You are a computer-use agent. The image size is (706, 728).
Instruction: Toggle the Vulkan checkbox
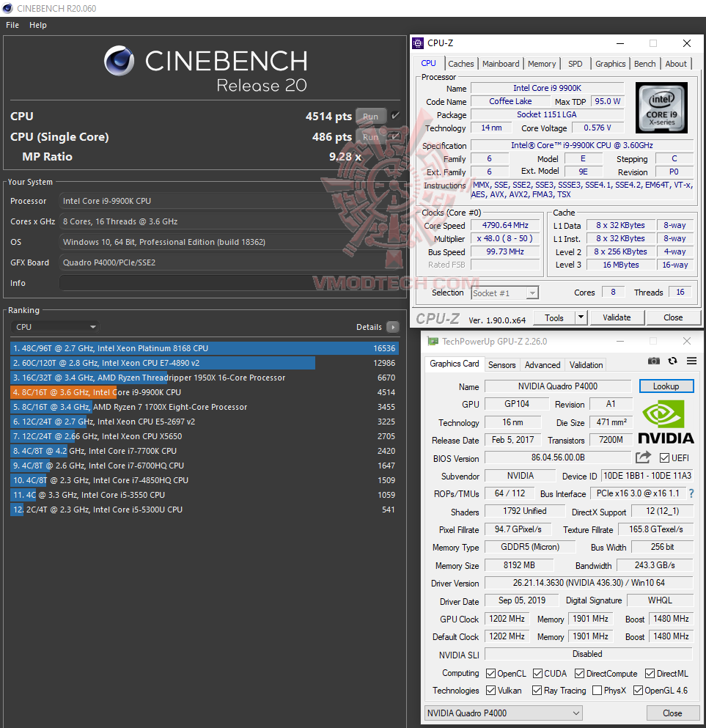click(490, 691)
